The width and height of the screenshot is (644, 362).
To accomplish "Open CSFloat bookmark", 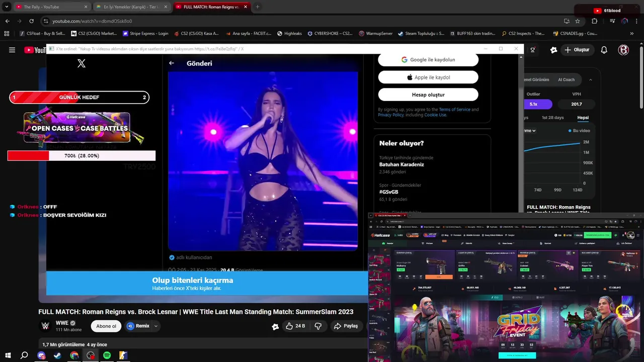I will click(x=43, y=34).
